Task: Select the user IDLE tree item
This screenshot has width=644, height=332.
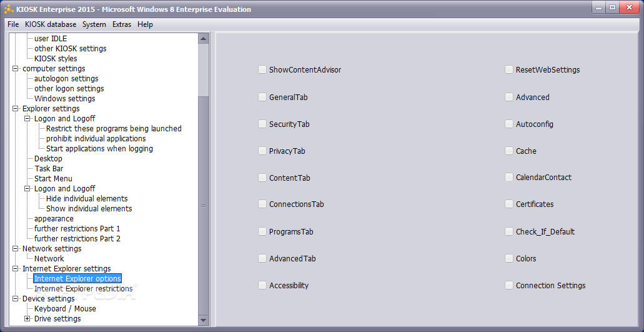Action: 51,39
